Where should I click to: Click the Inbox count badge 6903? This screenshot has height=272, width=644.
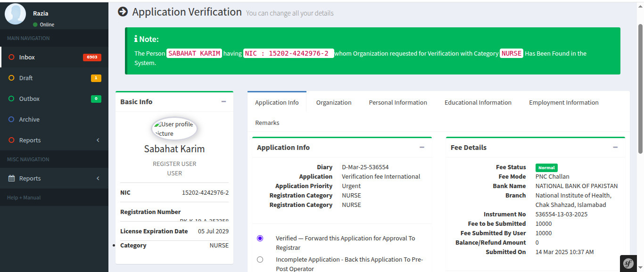(92, 57)
